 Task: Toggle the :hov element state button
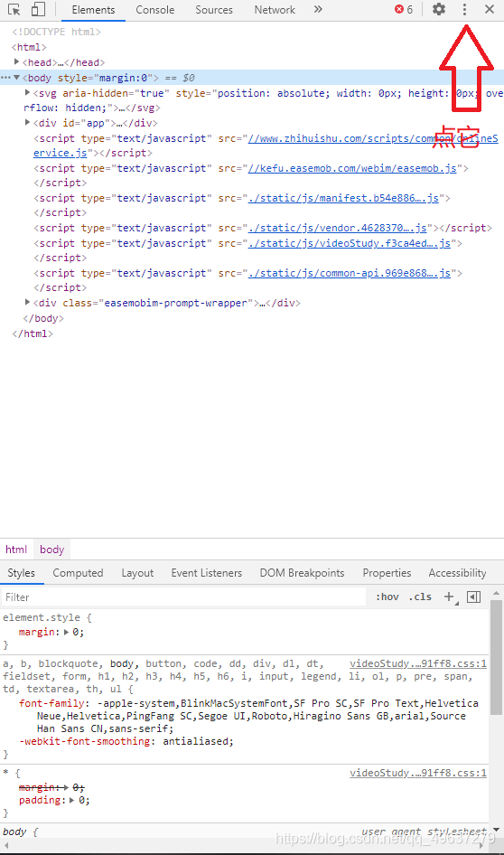387,597
